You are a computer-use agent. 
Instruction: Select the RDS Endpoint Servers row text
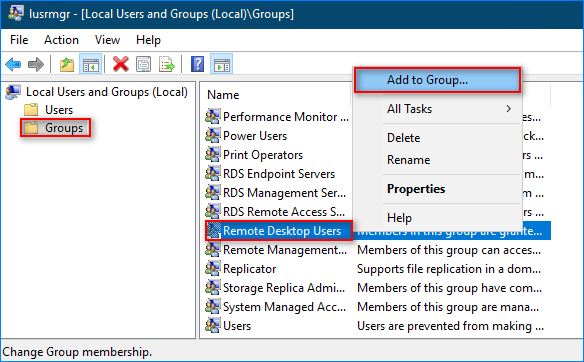pyautogui.click(x=279, y=174)
